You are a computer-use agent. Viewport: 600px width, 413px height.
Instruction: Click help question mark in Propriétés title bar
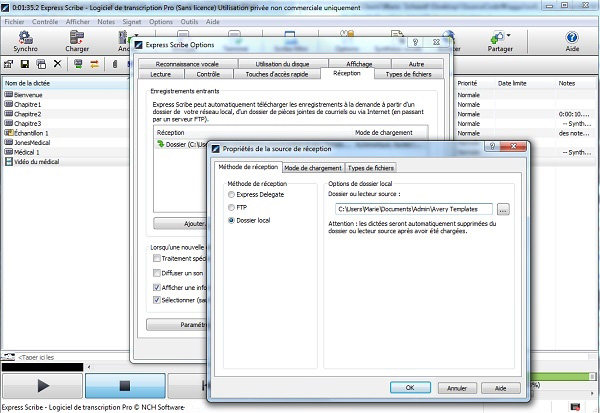(x=492, y=147)
